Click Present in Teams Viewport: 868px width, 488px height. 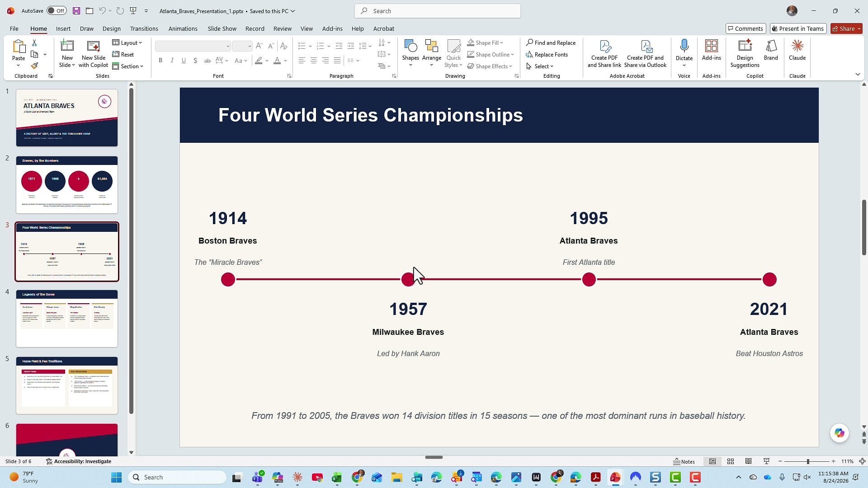798,28
